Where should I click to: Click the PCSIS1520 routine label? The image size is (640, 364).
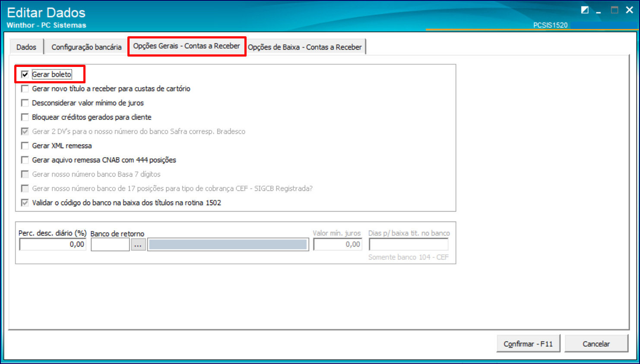point(550,25)
